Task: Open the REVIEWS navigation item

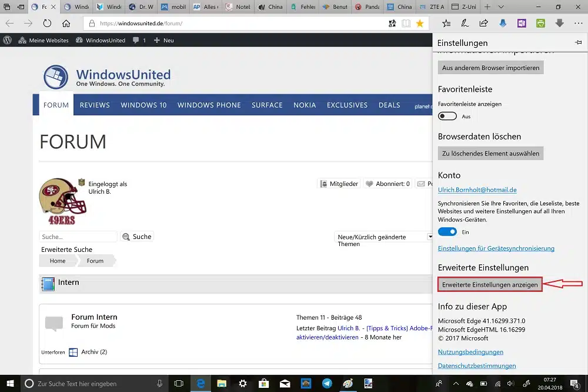Action: 95,105
